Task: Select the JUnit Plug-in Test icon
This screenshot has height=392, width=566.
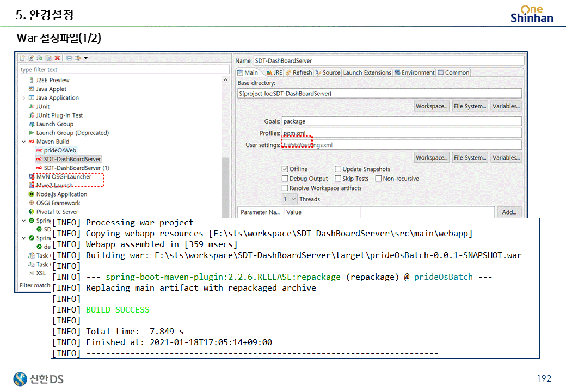Action: point(32,115)
